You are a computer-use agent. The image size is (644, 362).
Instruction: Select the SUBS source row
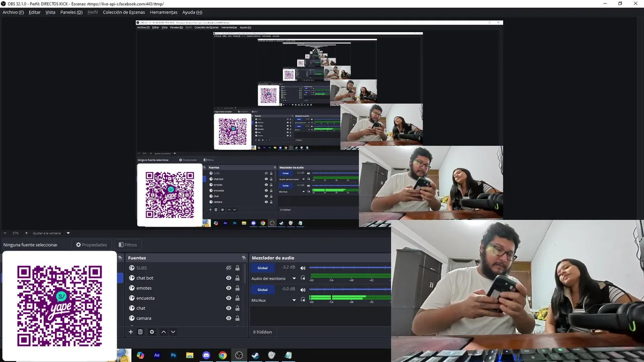click(x=185, y=268)
